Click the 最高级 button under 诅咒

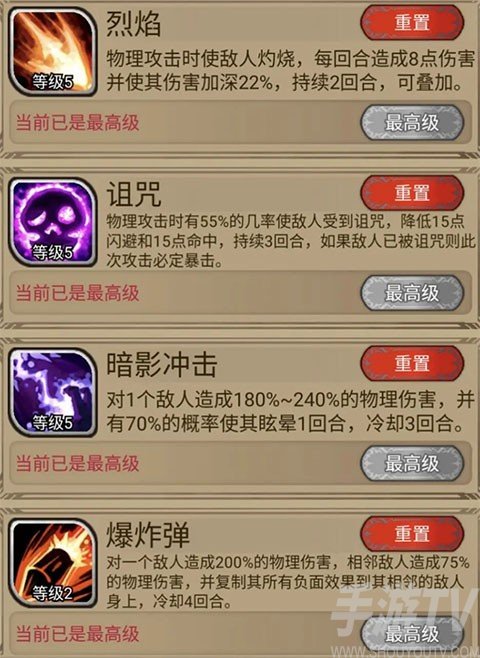pos(412,293)
